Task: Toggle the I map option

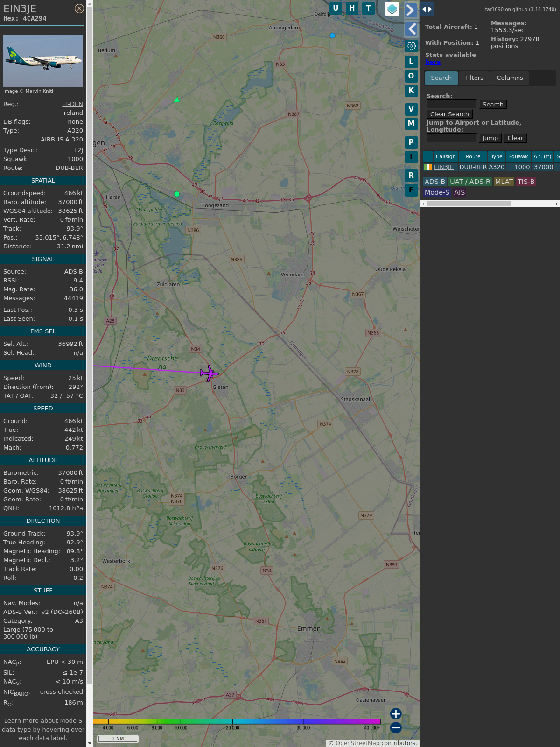Action: (411, 157)
